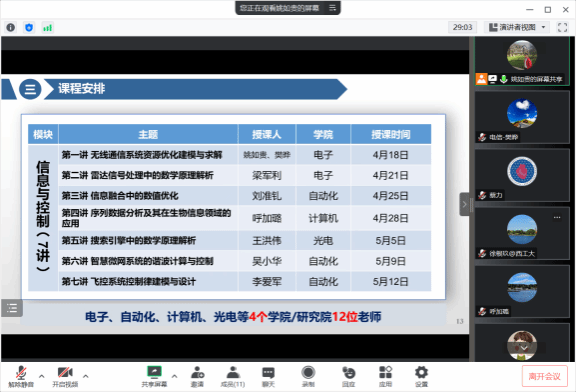Expand video options arrow beside camera
576x392 pixels.
pos(86,376)
